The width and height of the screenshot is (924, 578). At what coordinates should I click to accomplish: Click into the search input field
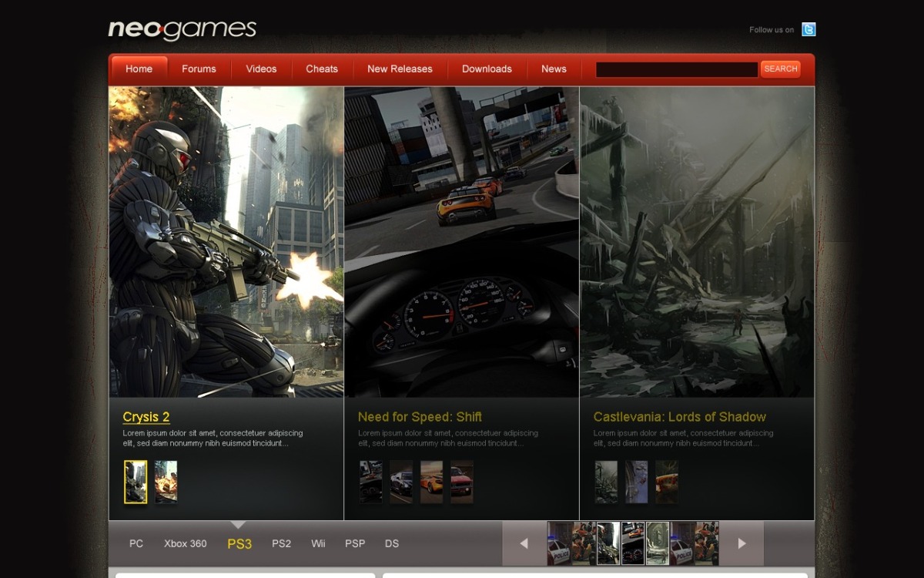coord(677,69)
